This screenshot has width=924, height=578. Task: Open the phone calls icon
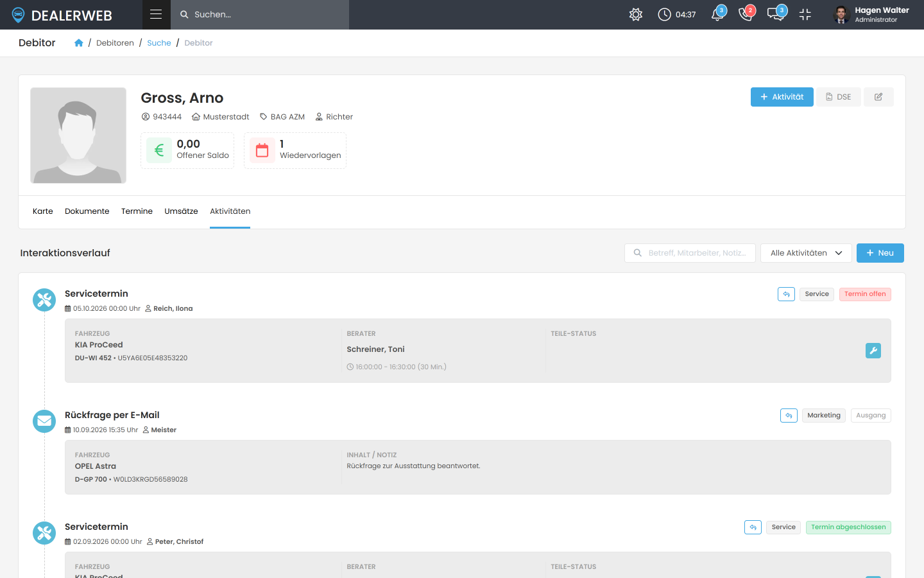point(746,14)
